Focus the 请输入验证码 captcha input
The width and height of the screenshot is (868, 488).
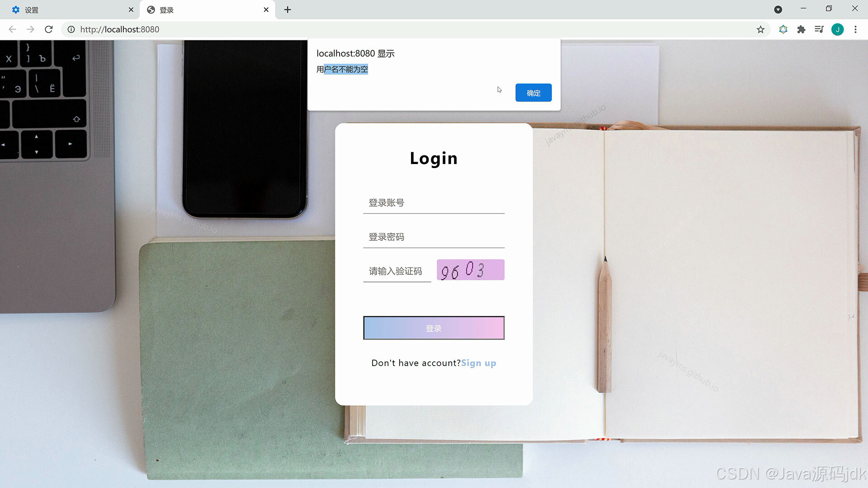point(397,271)
